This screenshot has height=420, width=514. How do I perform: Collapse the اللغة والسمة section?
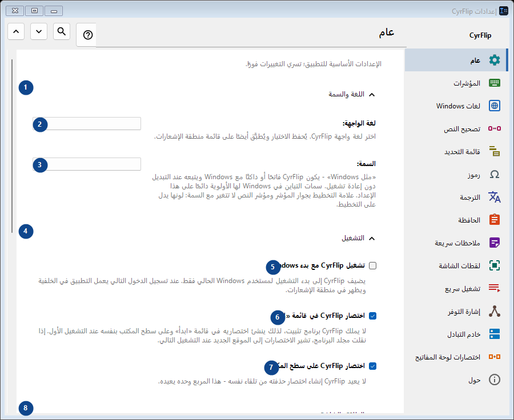tap(371, 95)
